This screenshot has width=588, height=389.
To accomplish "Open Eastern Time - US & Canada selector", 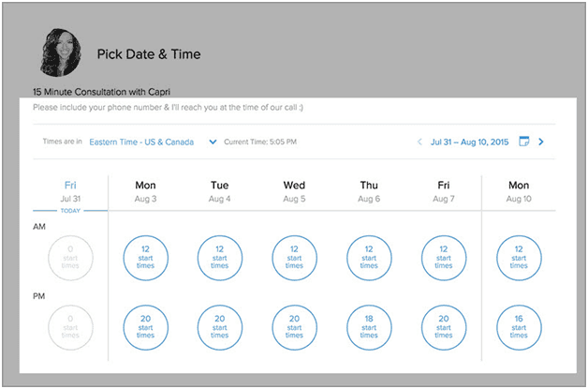I will click(141, 142).
